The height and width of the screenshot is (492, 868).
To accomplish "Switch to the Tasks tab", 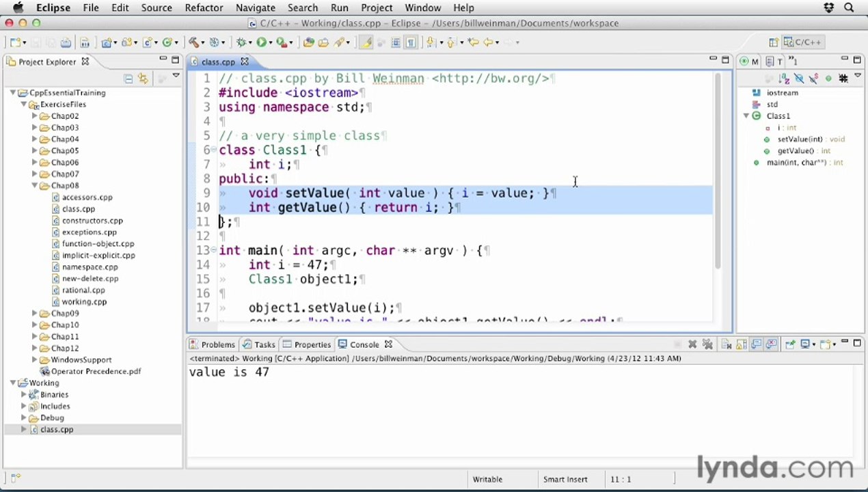I will (259, 344).
